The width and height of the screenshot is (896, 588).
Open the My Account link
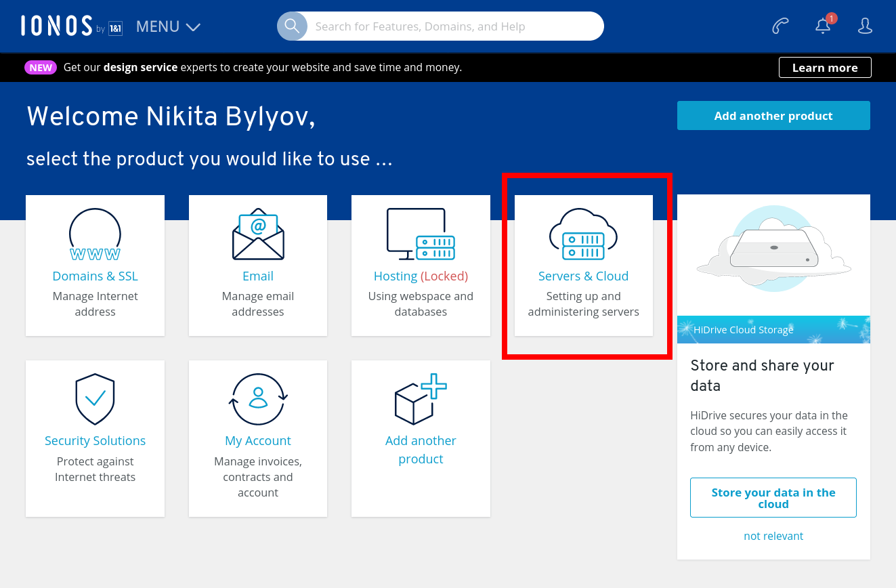(258, 440)
